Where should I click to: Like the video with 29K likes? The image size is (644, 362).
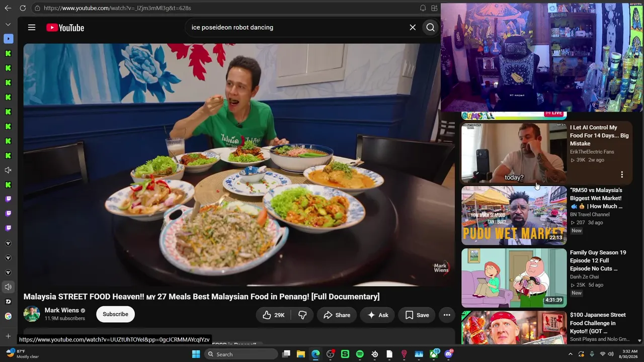pos(274,315)
